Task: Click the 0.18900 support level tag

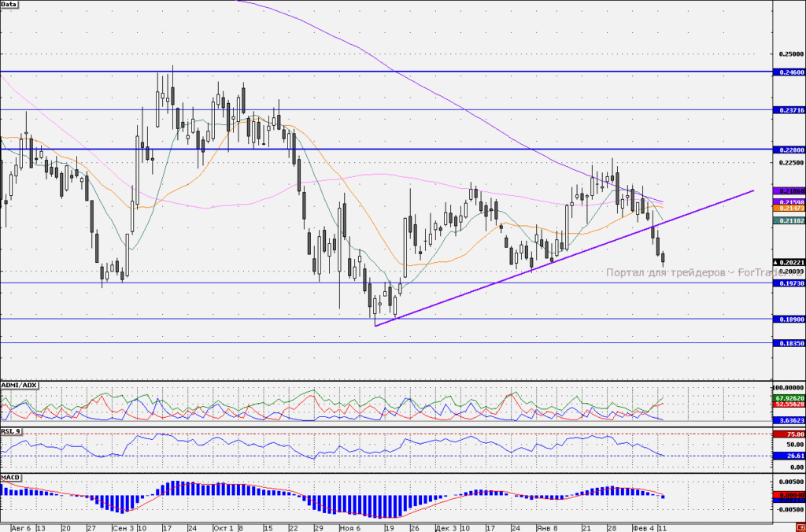Action: coord(789,320)
